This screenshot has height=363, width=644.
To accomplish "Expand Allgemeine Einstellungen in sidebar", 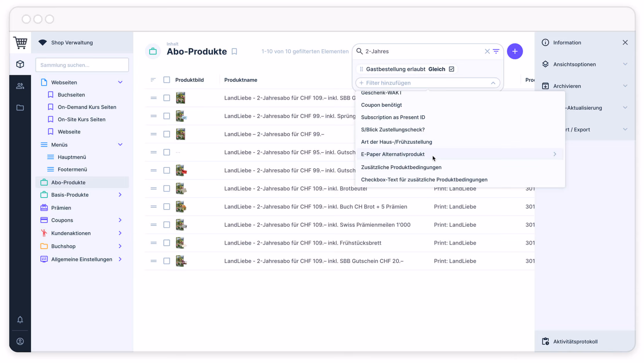I will point(120,259).
